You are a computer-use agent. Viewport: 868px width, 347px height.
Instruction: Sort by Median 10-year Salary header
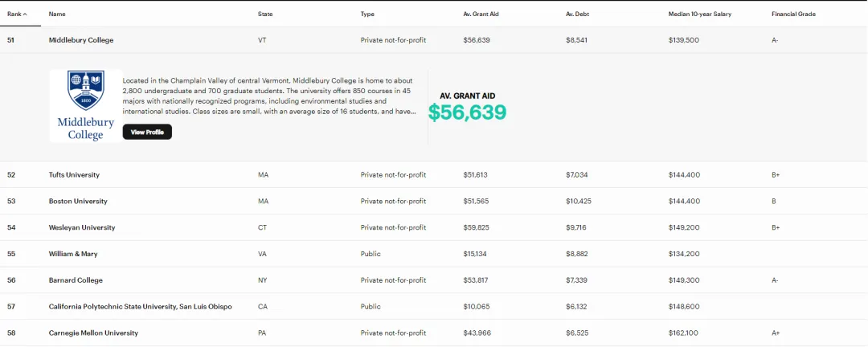pos(699,14)
